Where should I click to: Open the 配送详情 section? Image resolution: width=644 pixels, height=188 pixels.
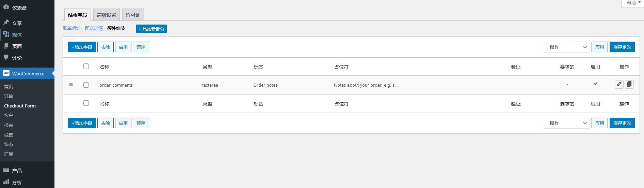[x=94, y=28]
